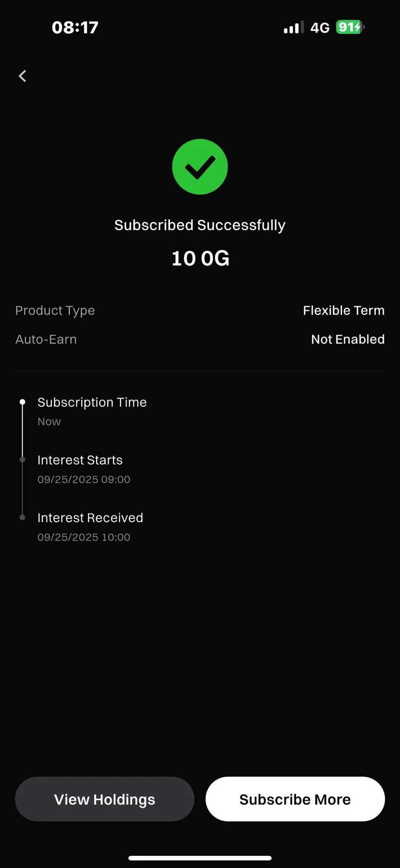This screenshot has width=400, height=868.
Task: Tap the 4G network indicator
Action: pos(320,28)
